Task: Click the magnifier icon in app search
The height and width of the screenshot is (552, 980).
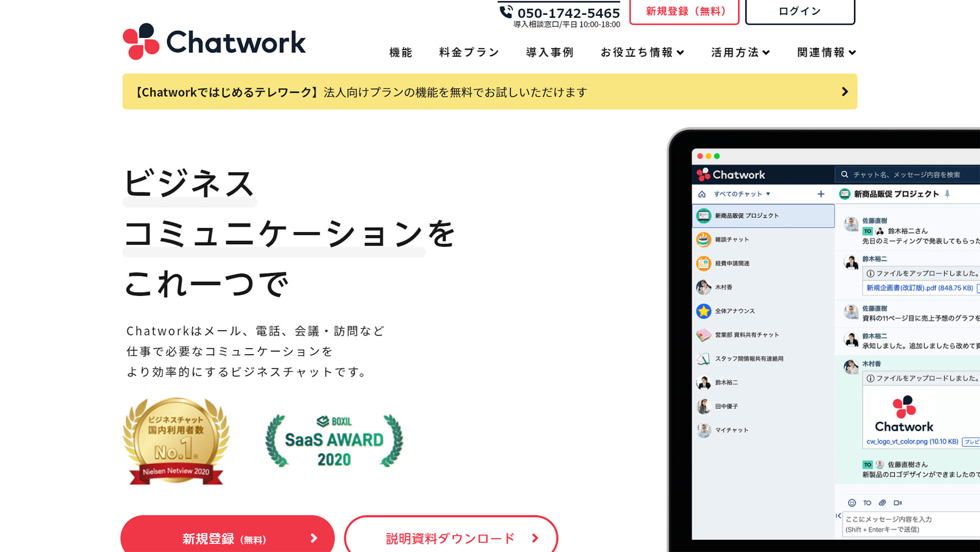Action: click(x=844, y=174)
